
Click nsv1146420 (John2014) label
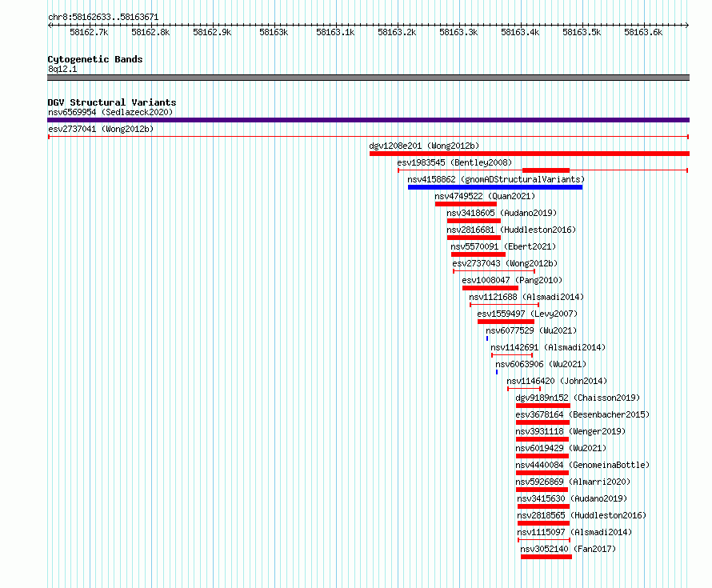coord(557,381)
